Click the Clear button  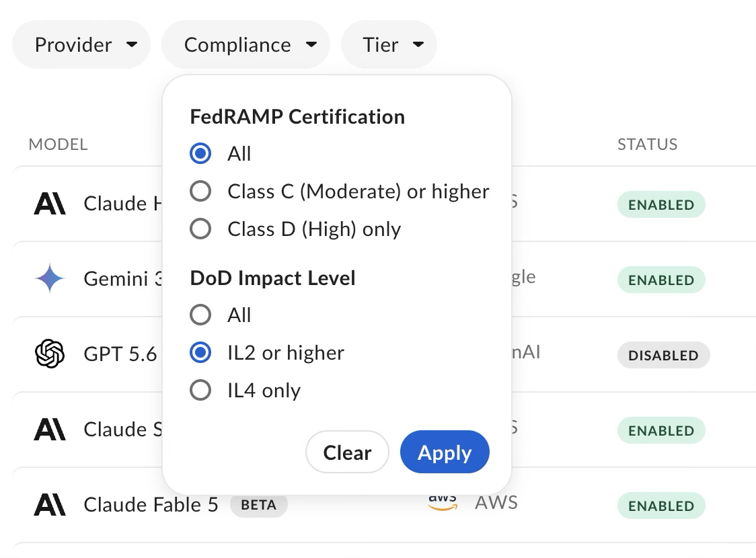point(347,452)
